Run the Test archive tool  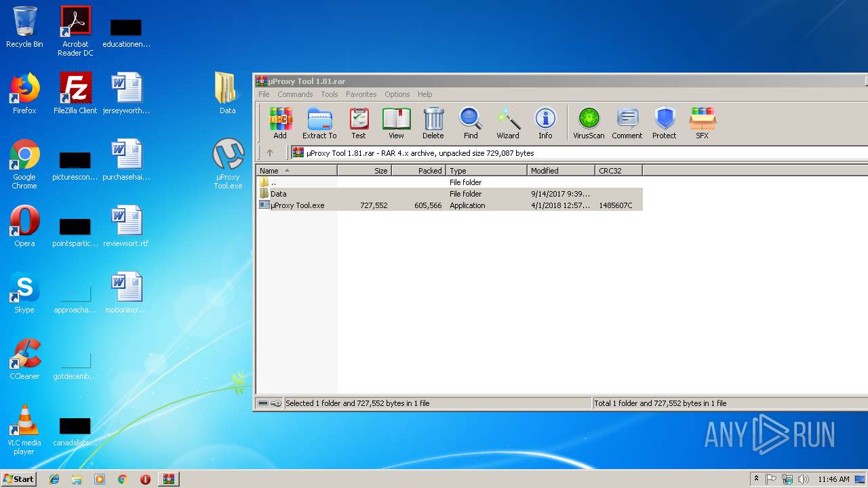359,123
